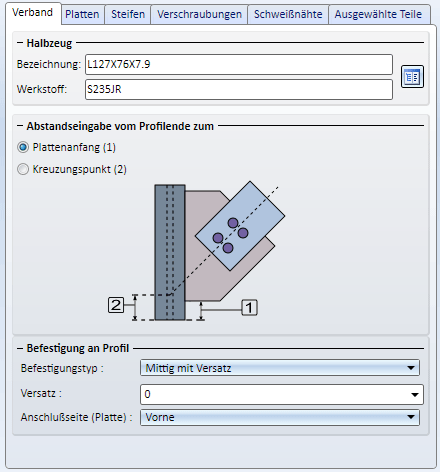Screen dimensions: 440x472
Task: Open the Versatz value dropdown arrow
Action: [x=415, y=395]
